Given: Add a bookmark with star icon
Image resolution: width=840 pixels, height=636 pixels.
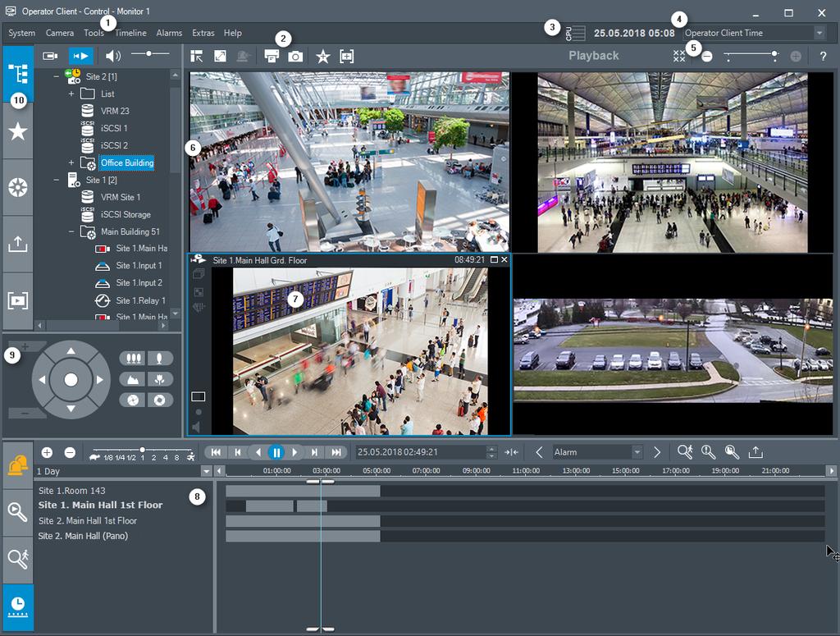Looking at the screenshot, I should click(323, 57).
